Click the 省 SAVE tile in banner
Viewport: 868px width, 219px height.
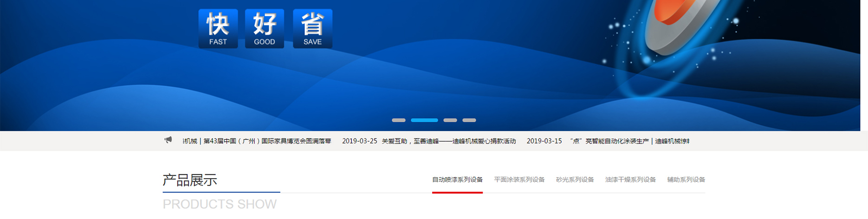point(312,29)
